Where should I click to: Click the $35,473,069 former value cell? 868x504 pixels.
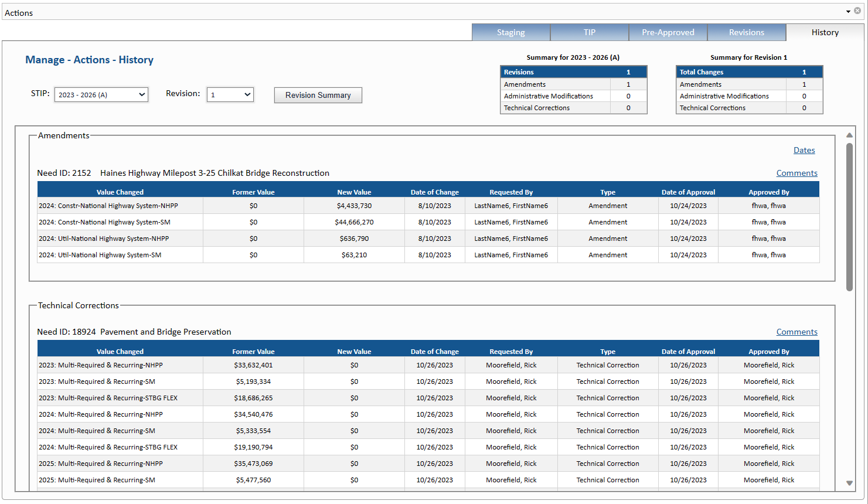253,464
